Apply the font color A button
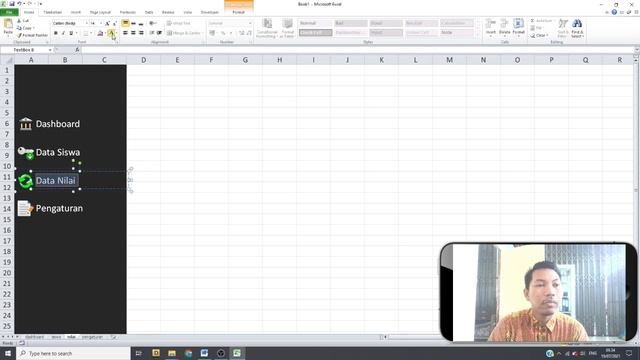 tap(111, 33)
